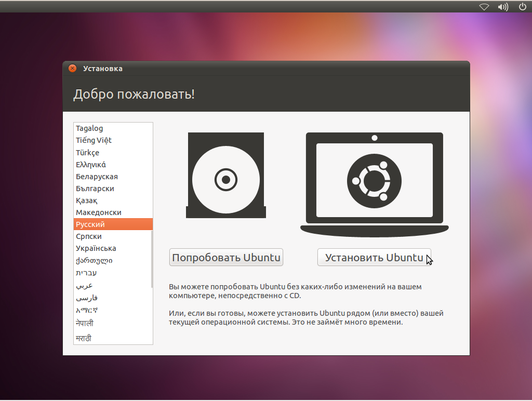This screenshot has height=401, width=532.
Task: Select عربي Arabic language
Action: coord(113,285)
